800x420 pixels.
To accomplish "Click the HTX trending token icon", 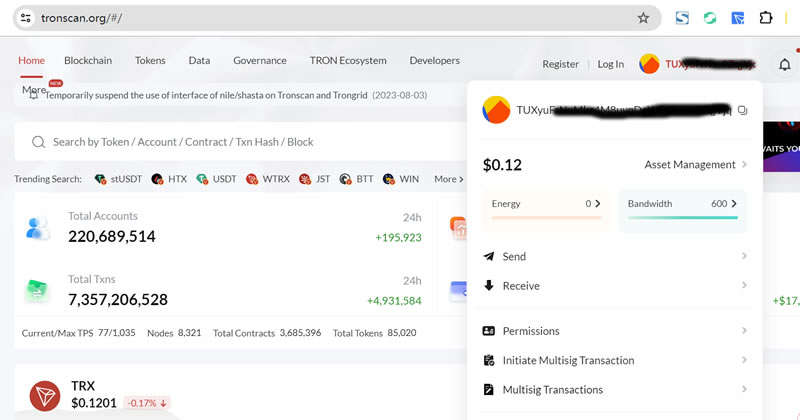I will [157, 179].
